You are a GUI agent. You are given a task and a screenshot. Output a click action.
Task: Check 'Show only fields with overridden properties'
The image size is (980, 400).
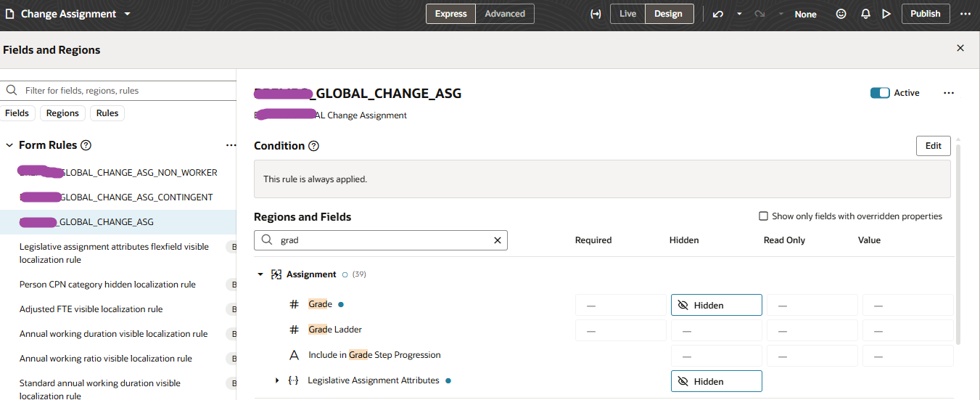[763, 216]
